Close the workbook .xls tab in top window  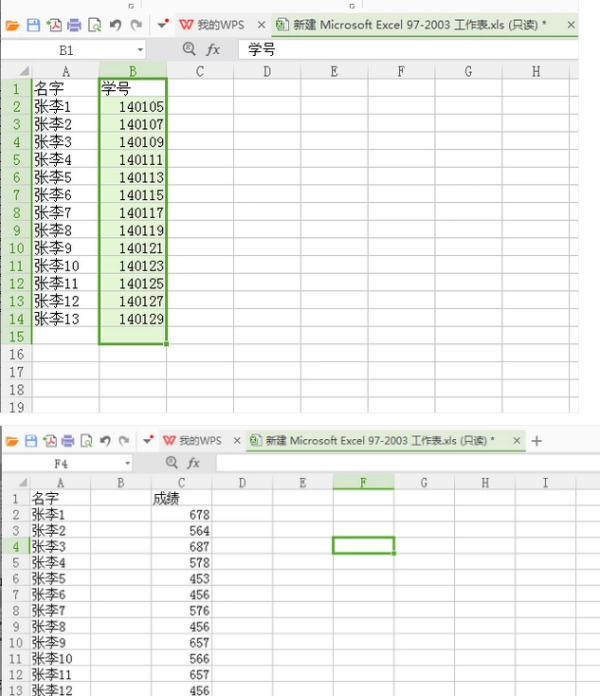(x=571, y=25)
